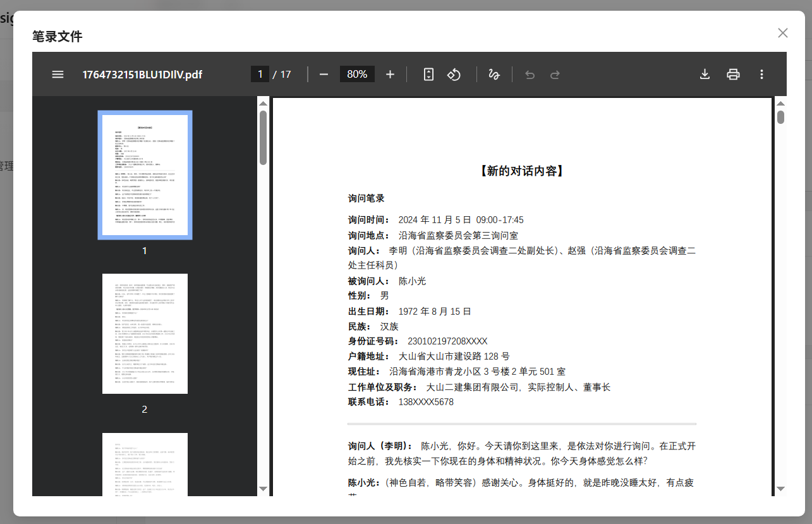This screenshot has width=812, height=524.
Task: Click the page label 2 under thumbnail
Action: point(145,410)
